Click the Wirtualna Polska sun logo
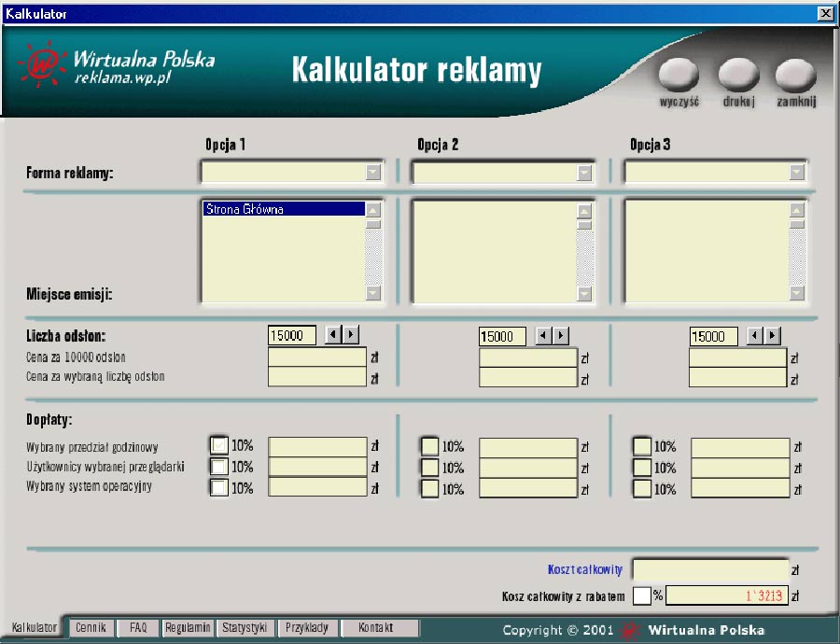 [43, 64]
